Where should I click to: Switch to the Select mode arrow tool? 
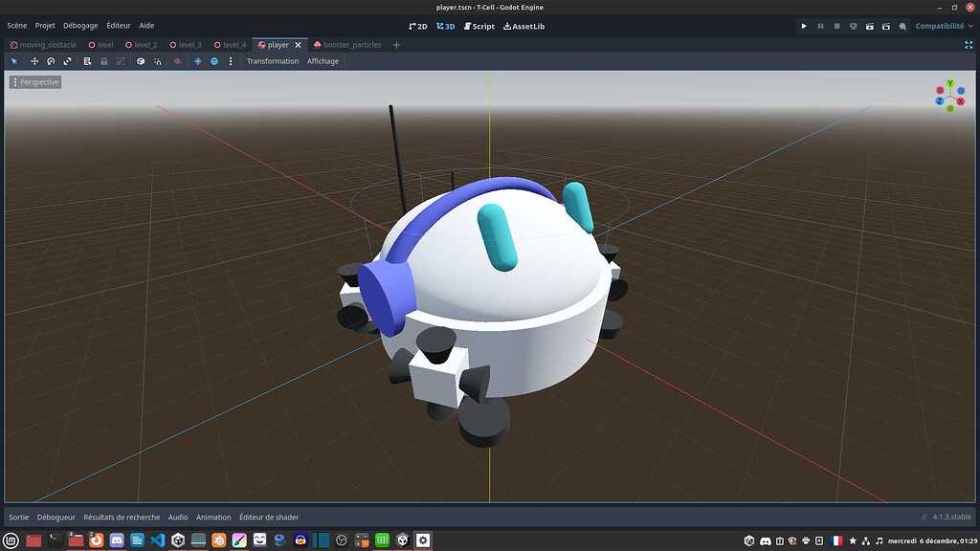[13, 60]
